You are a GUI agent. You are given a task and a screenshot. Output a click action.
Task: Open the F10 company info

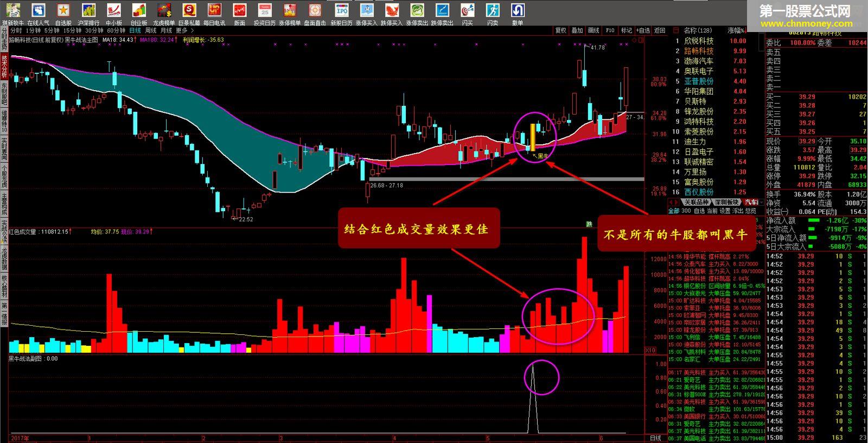610,31
